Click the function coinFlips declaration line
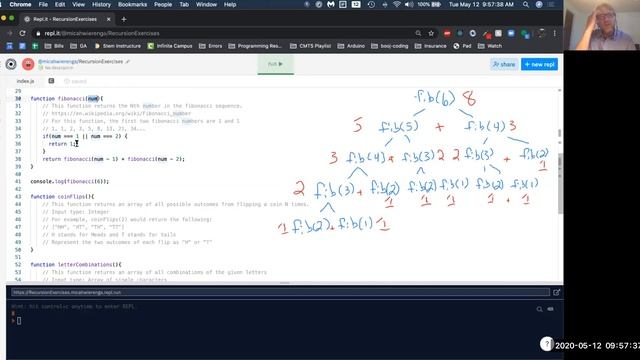The width and height of the screenshot is (640, 360). click(x=62, y=196)
